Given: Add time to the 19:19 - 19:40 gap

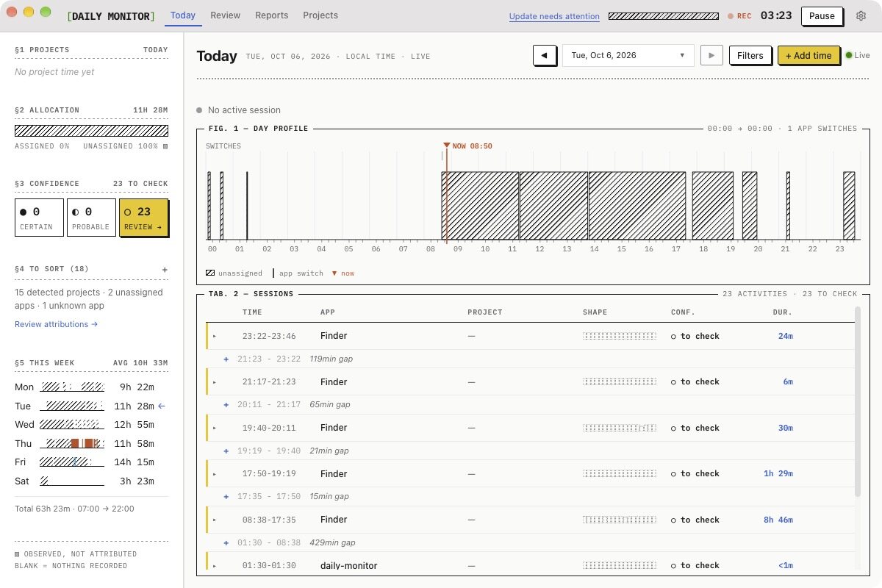Looking at the screenshot, I should [x=226, y=451].
